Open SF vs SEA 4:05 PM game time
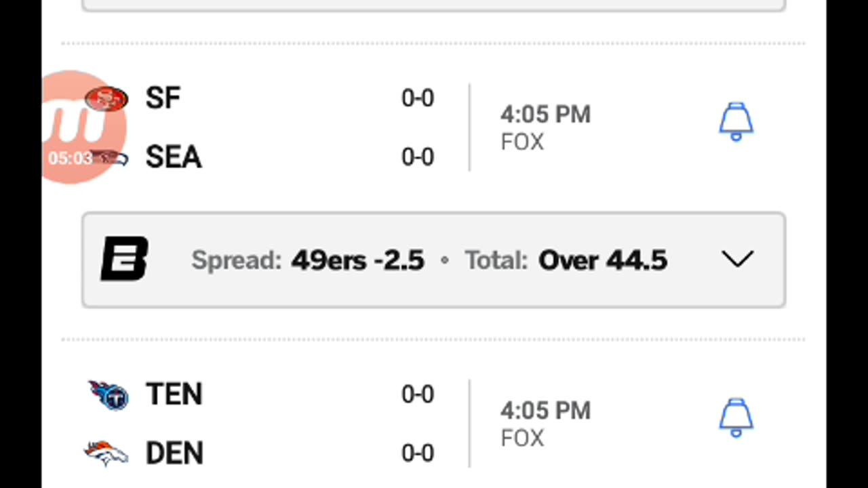 click(545, 115)
